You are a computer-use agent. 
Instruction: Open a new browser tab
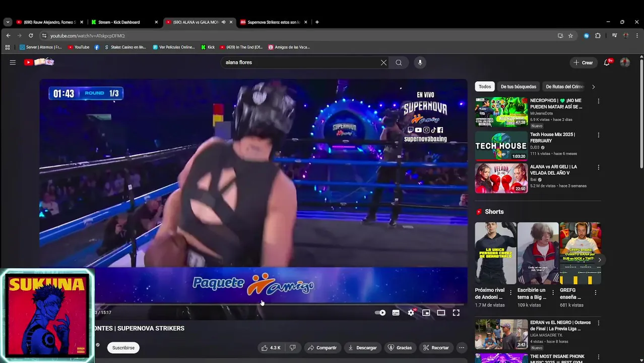click(x=317, y=22)
